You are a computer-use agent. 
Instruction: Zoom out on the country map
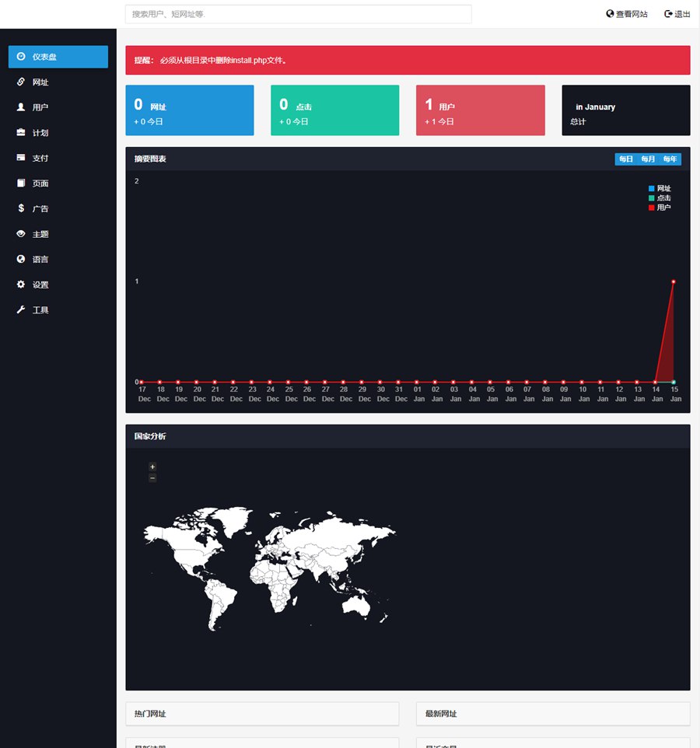[152, 478]
